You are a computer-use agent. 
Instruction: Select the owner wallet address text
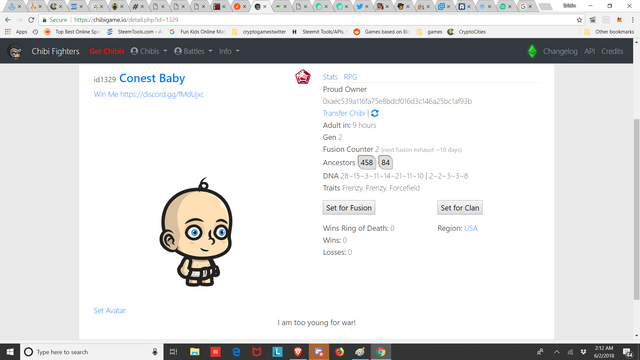397,101
